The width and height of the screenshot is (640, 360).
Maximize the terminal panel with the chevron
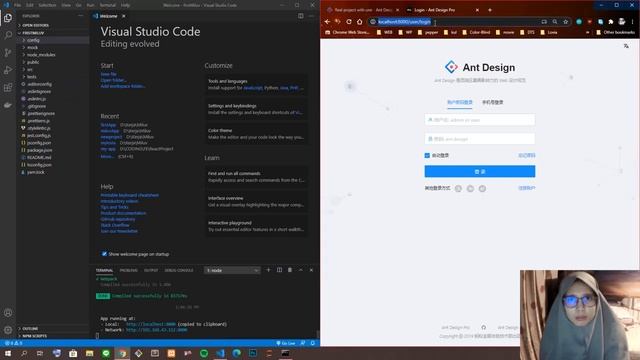point(300,270)
